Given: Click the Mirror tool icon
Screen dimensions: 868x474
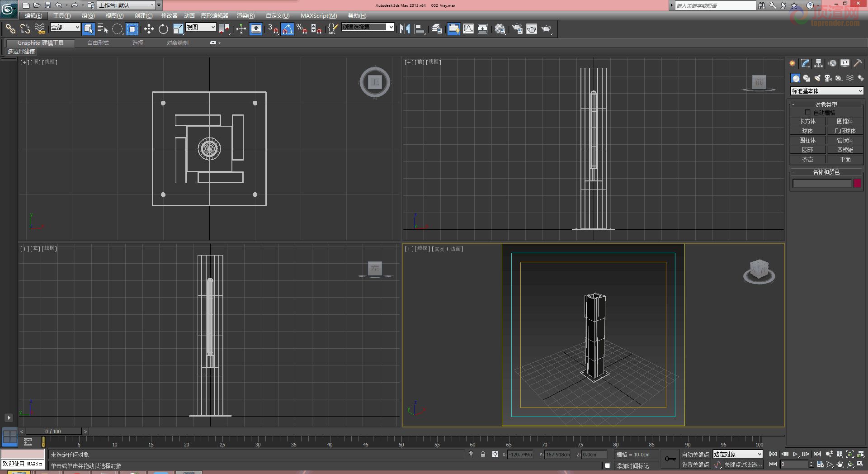Looking at the screenshot, I should 405,29.
